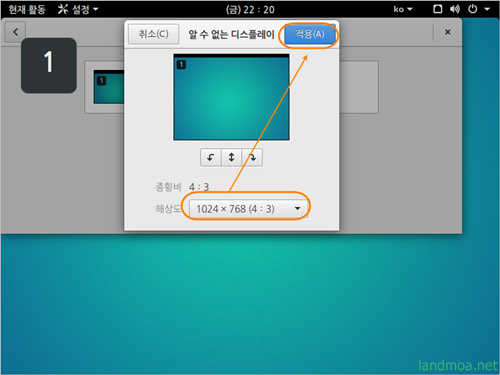Image resolution: width=500 pixels, height=375 pixels.
Task: Open the volume icon in top bar
Action: (x=455, y=9)
